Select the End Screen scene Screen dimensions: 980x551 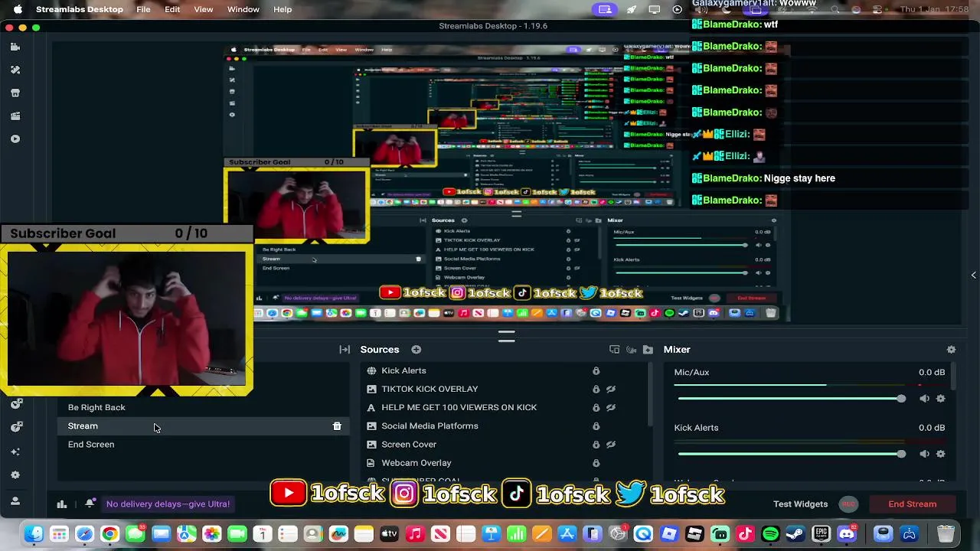click(204, 445)
